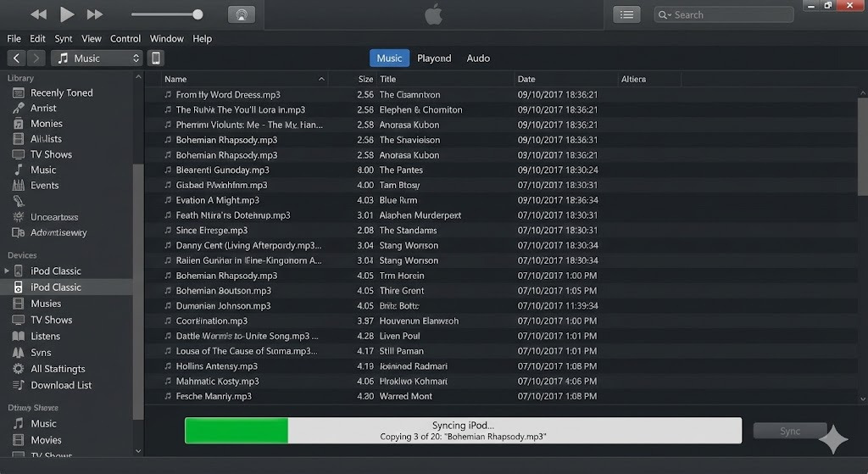Select track Mahmatic Kosty.mp3
Image resolution: width=868 pixels, height=474 pixels.
point(218,382)
